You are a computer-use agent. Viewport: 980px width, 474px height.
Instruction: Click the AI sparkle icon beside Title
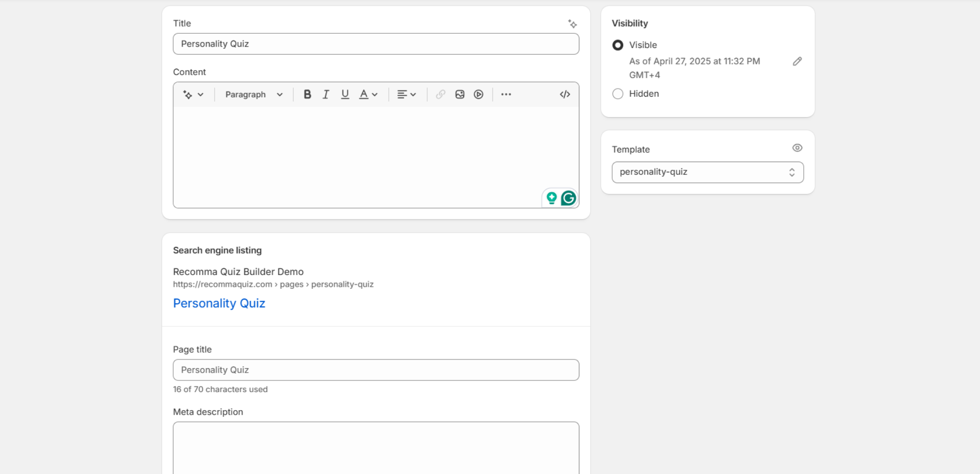(x=572, y=24)
